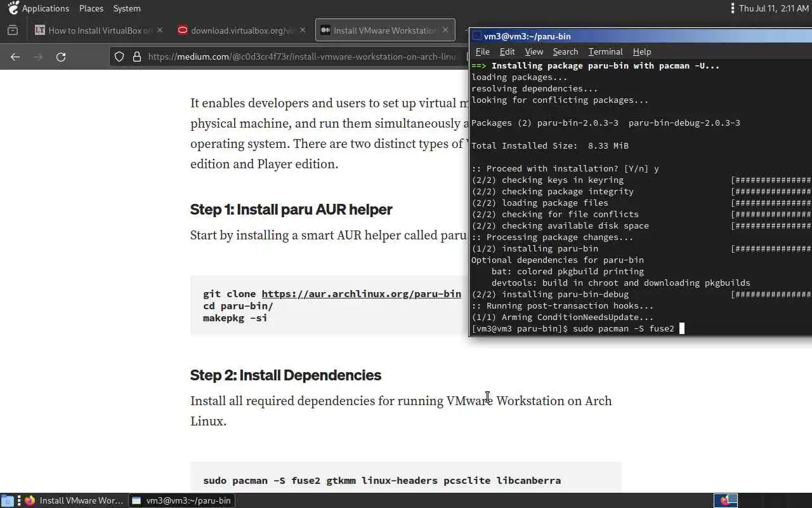This screenshot has width=812, height=508.
Task: Click '(1/1) Arming ConditionNeedsUpdate...' line
Action: (563, 317)
